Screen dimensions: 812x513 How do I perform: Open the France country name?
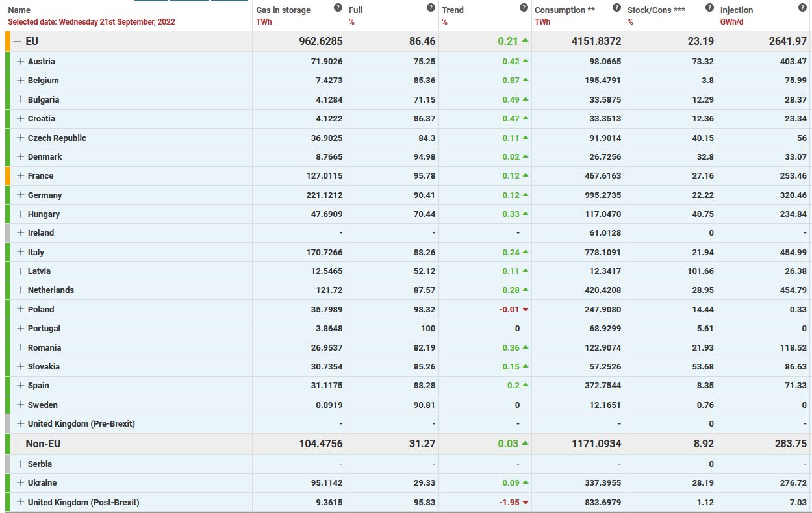(x=40, y=176)
